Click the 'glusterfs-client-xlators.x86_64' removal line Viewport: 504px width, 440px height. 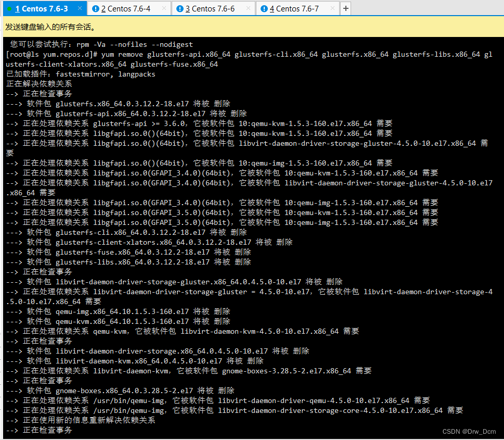[x=149, y=242]
